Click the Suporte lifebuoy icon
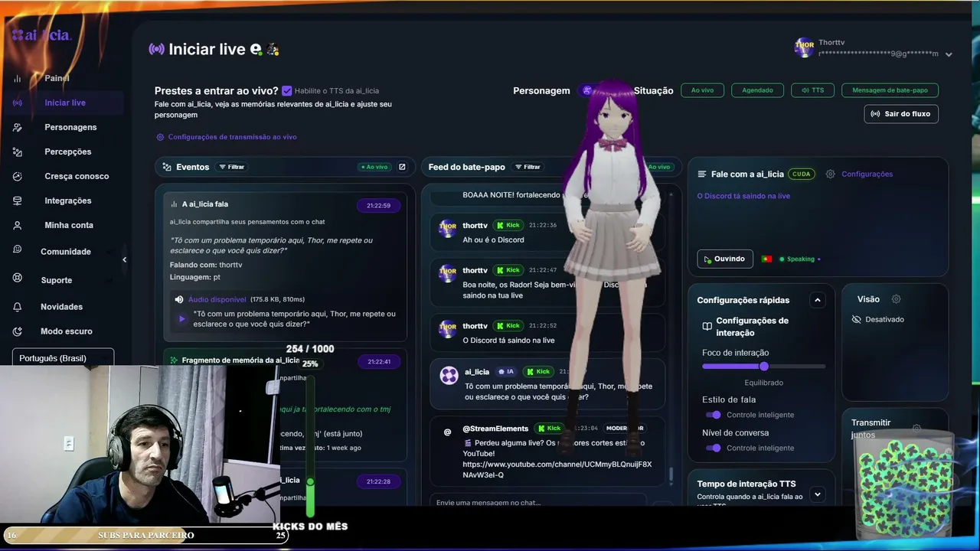The width and height of the screenshot is (980, 551). coord(17,279)
